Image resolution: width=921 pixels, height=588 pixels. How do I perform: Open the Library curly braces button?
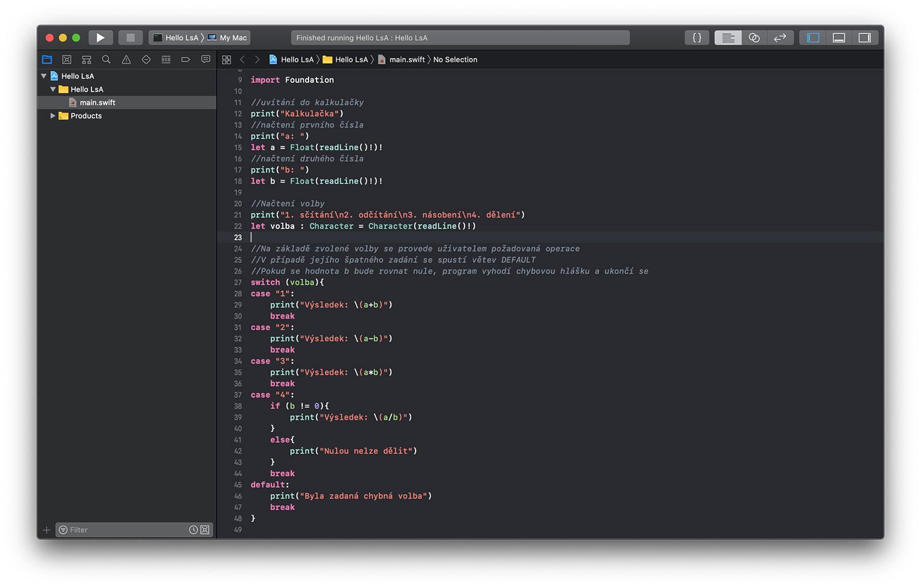[x=697, y=37]
